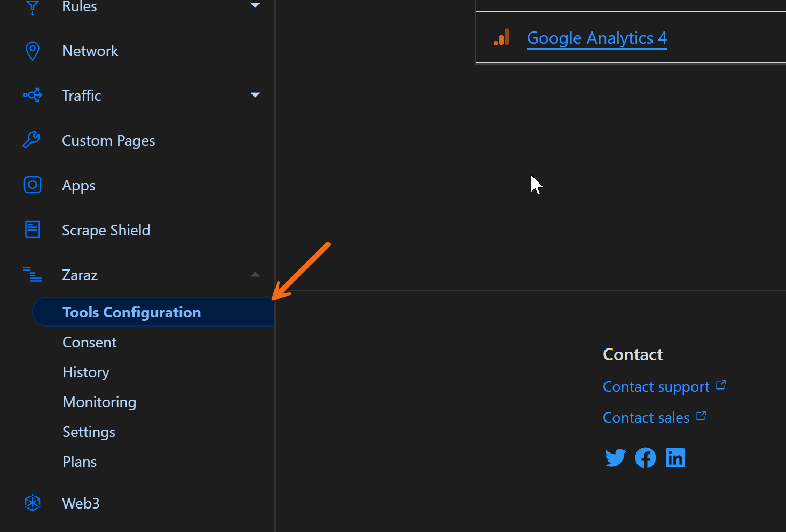
Task: Open the Tools Configuration page
Action: click(x=131, y=312)
